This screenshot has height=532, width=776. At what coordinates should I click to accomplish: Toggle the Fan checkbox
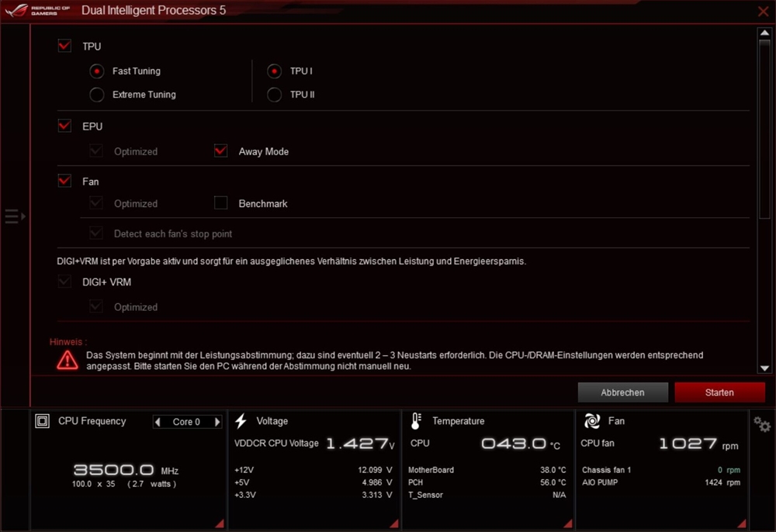point(65,181)
